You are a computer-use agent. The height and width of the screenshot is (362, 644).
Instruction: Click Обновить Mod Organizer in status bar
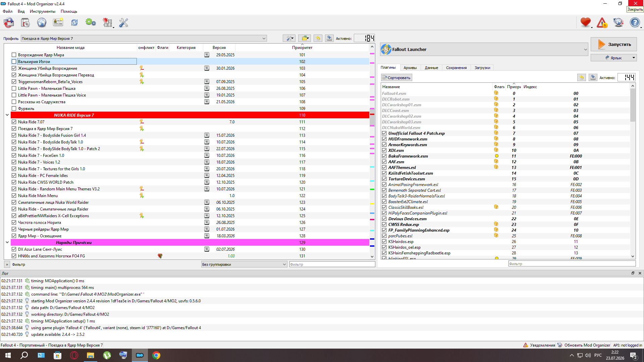(584, 345)
